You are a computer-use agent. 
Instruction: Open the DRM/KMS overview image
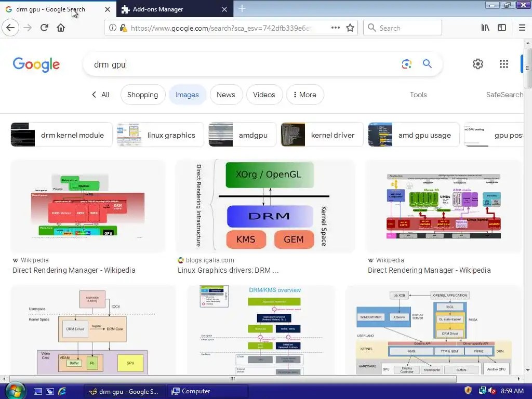(261, 330)
